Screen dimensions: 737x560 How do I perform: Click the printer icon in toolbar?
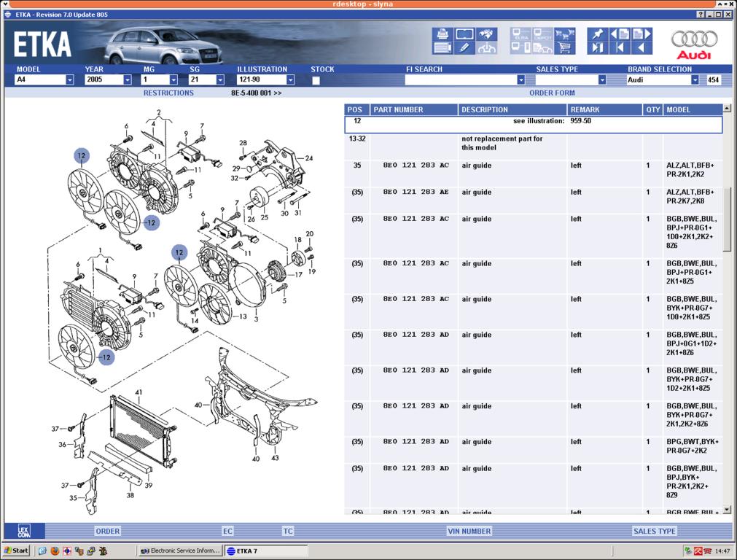[442, 34]
